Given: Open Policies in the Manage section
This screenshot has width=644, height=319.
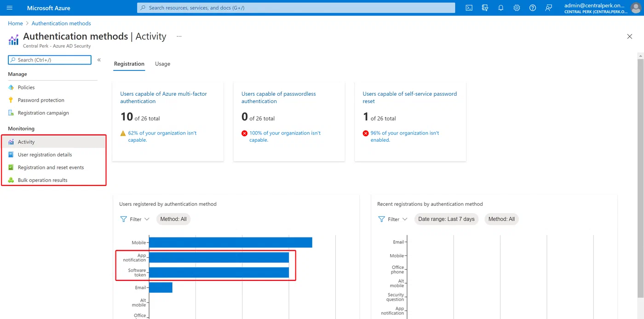Looking at the screenshot, I should tap(26, 87).
